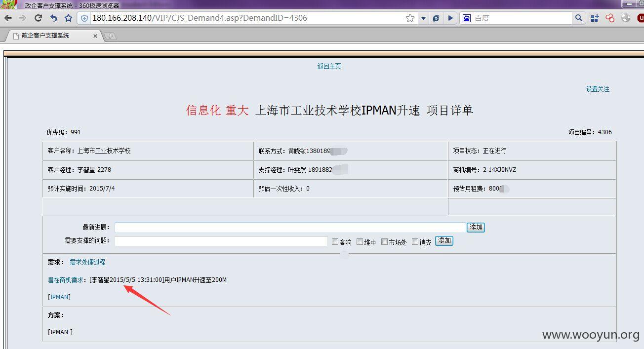This screenshot has width=644, height=349.
Task: Enable the 市场处 checkbox
Action: 384,242
